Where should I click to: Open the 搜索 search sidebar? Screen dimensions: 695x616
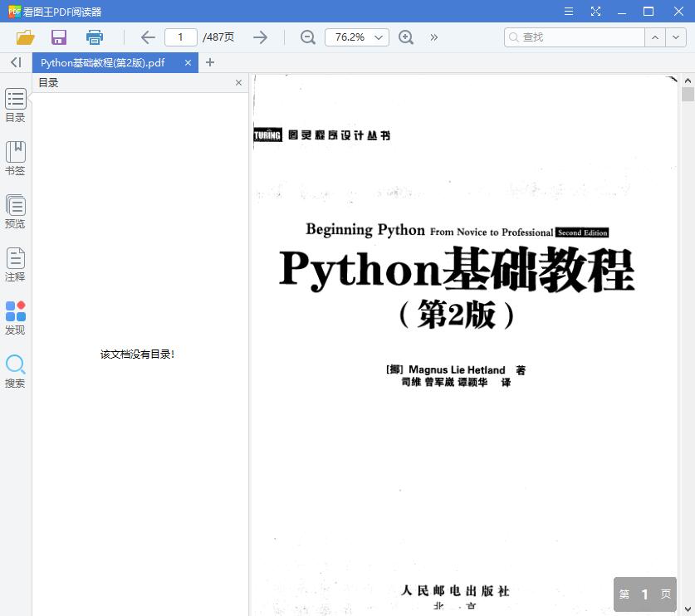16,371
